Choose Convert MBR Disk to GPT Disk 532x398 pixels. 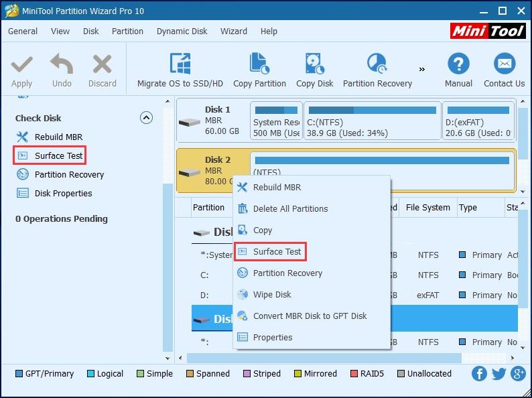[x=302, y=316]
